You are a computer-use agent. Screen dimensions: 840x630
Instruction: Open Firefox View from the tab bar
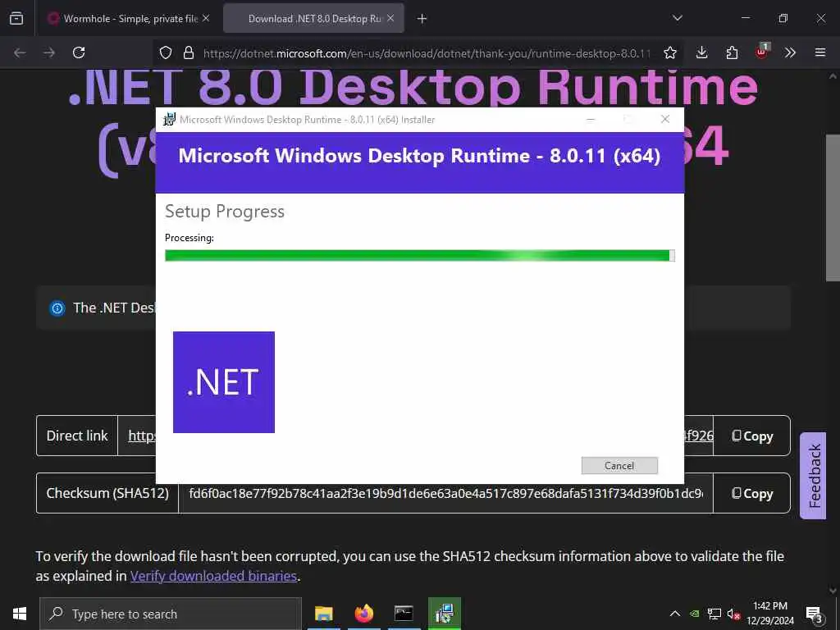(x=16, y=18)
